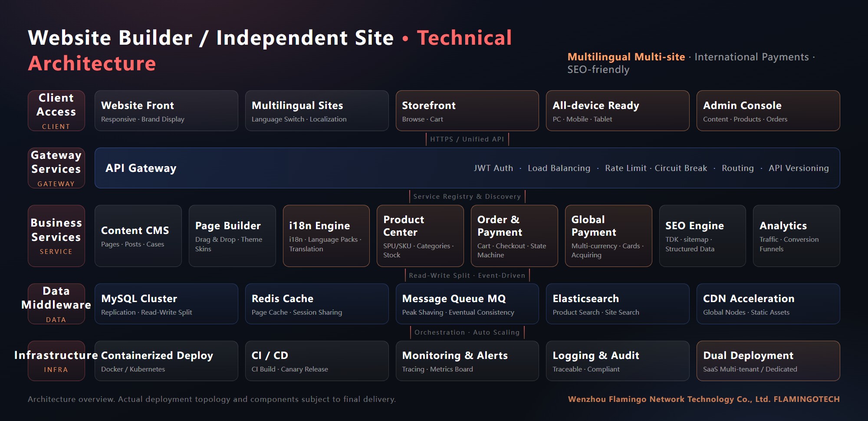Click the Message Queue MQ card

[467, 304]
